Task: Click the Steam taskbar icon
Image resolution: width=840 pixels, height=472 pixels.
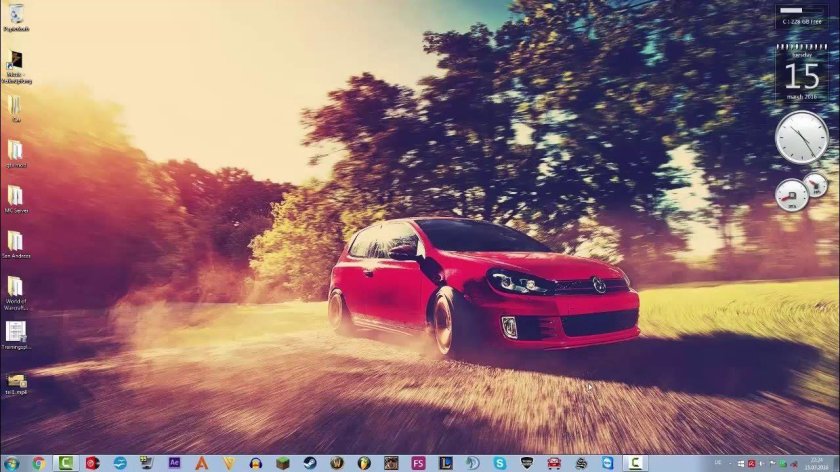Action: [x=310, y=463]
